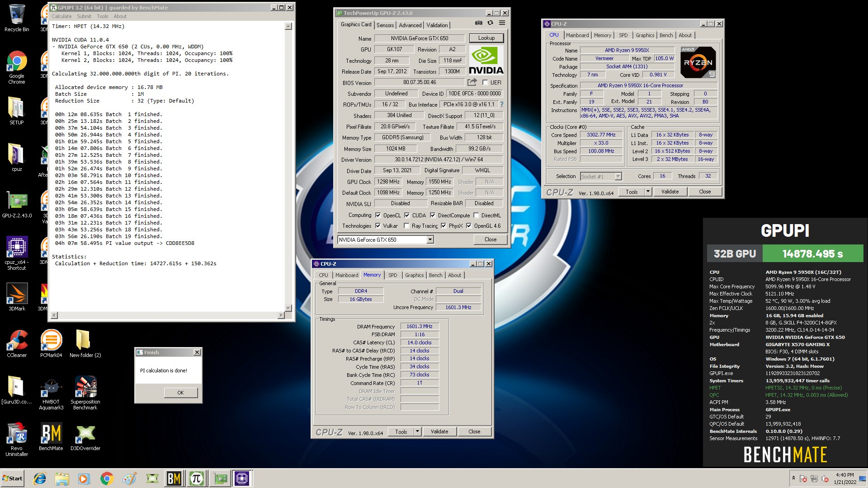Switch to the Sensors tab in GPU-Z
This screenshot has width=868, height=488.
(x=385, y=25)
